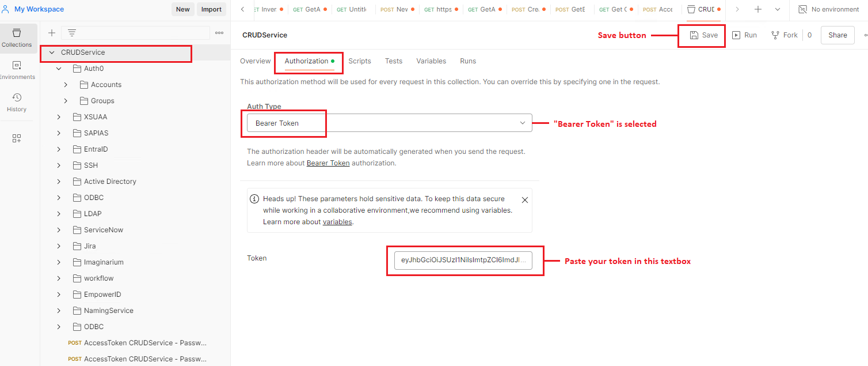
Task: Open the Environments sidebar section
Action: tap(17, 70)
